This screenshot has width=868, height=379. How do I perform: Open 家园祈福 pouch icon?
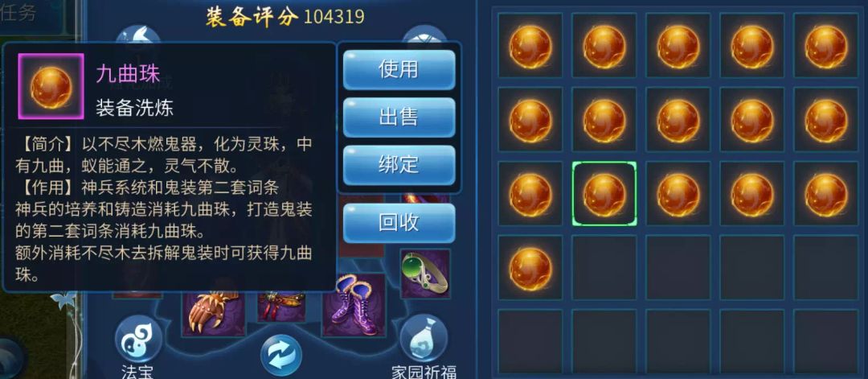pos(424,338)
